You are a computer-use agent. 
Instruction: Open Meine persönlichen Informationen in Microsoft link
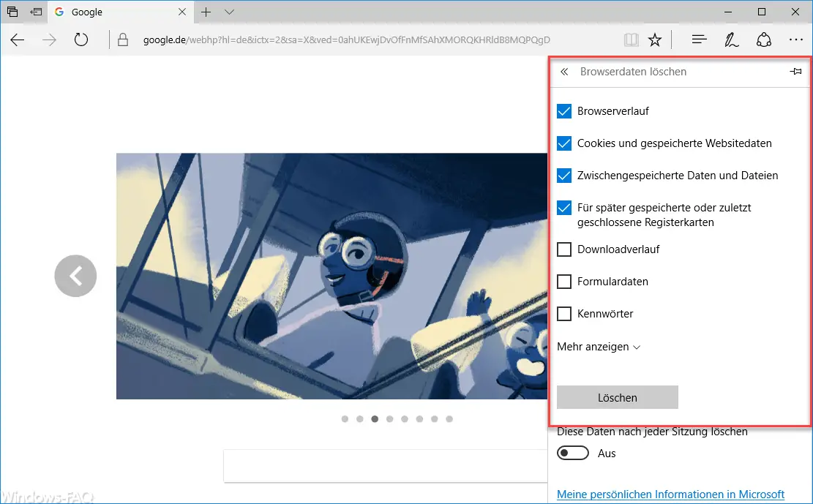coord(670,494)
